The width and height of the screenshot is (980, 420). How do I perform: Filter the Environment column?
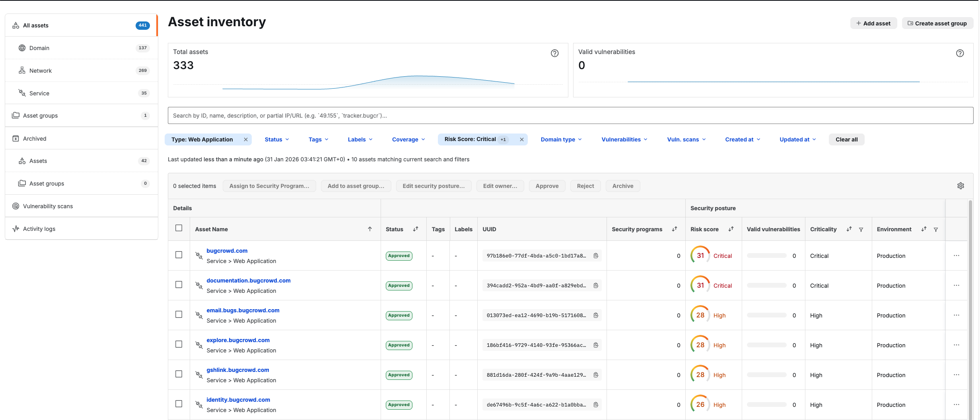click(x=936, y=230)
